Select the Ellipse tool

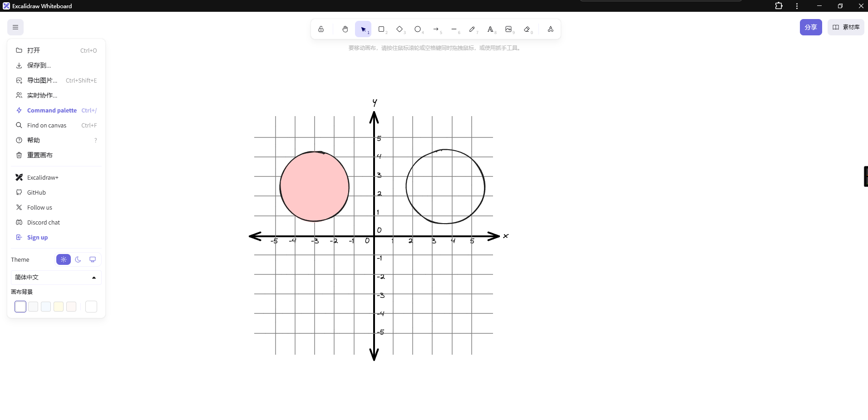418,29
